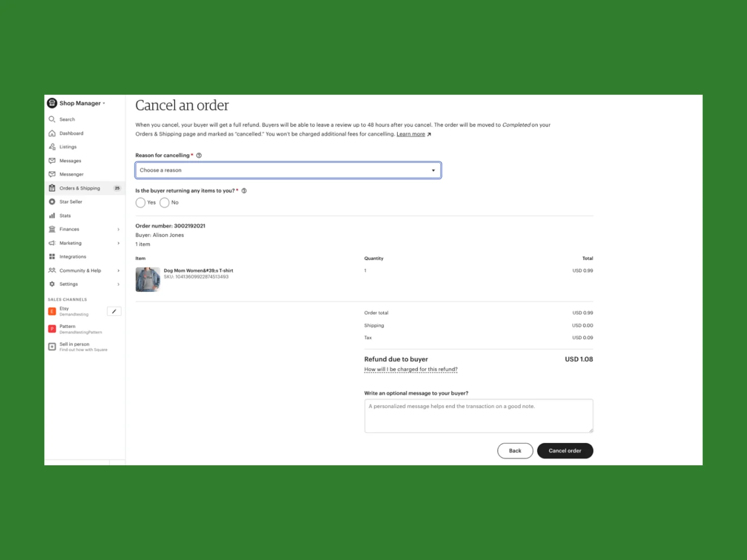
Task: Open Messages via the envelope icon
Action: tap(52, 160)
